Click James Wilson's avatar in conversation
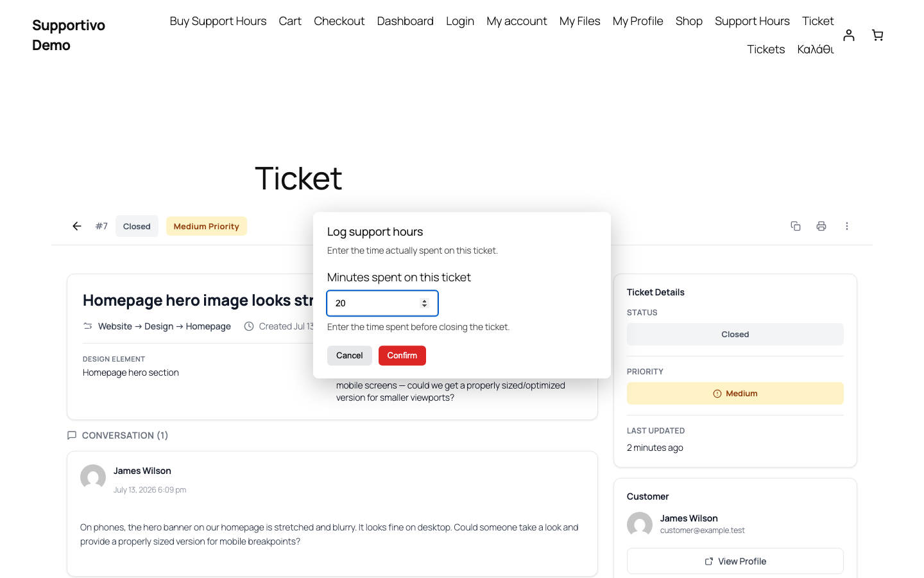Viewport: 924px width, 578px height. point(93,477)
